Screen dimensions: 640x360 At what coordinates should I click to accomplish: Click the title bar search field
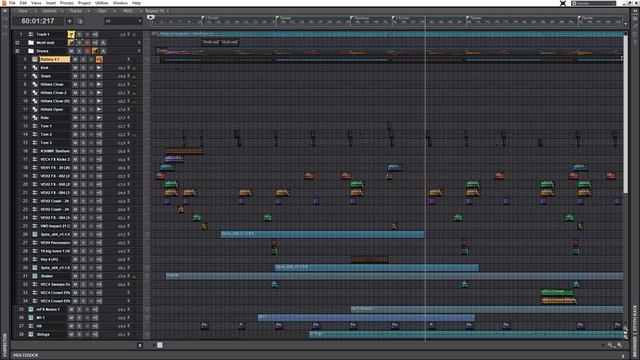point(593,3)
